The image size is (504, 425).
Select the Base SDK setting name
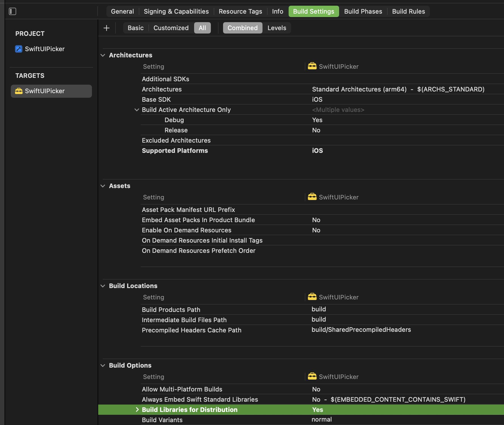coord(156,99)
